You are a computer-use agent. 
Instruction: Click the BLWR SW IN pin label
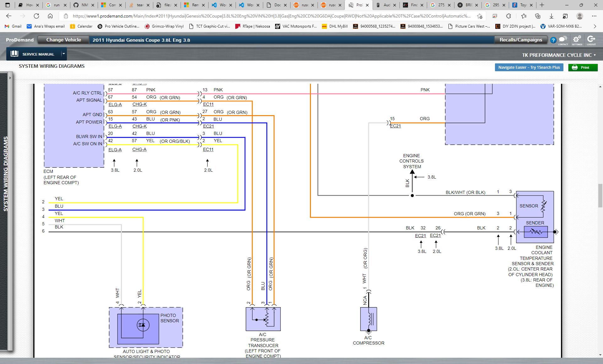pyautogui.click(x=89, y=136)
